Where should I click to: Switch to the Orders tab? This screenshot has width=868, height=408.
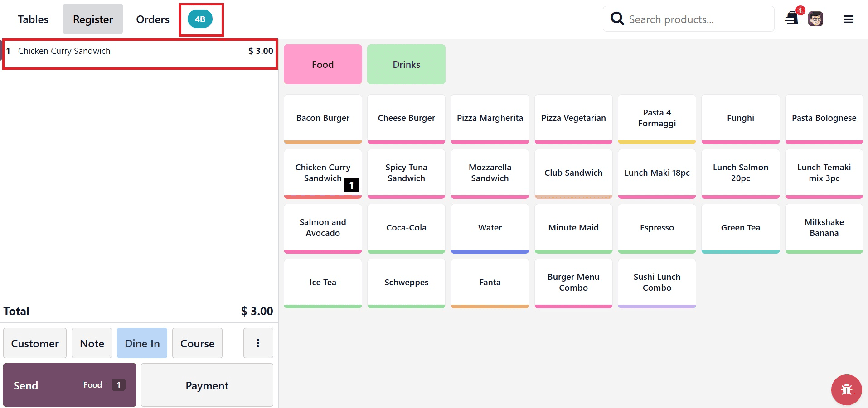152,19
